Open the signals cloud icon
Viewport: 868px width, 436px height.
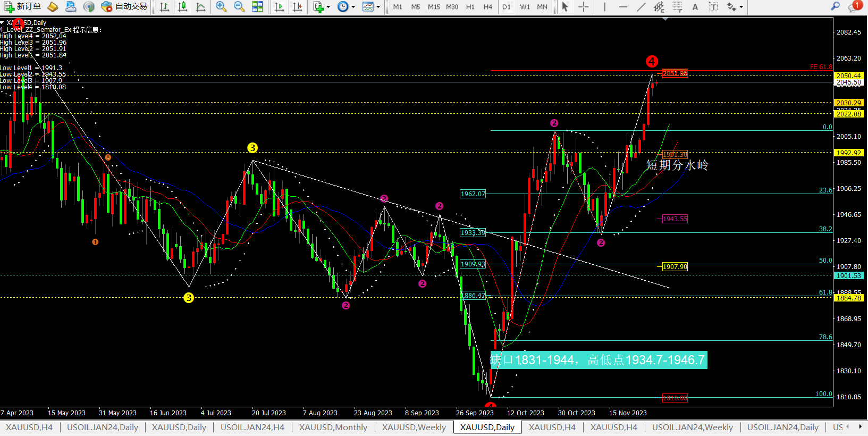point(71,6)
